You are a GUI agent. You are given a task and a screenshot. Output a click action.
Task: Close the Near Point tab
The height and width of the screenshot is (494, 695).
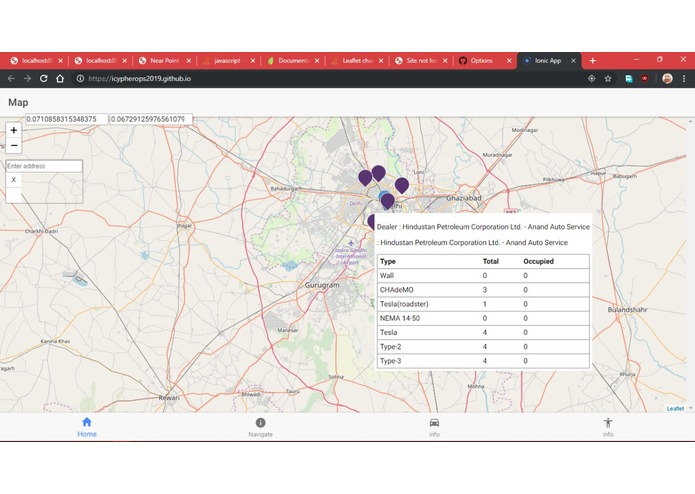[188, 61]
